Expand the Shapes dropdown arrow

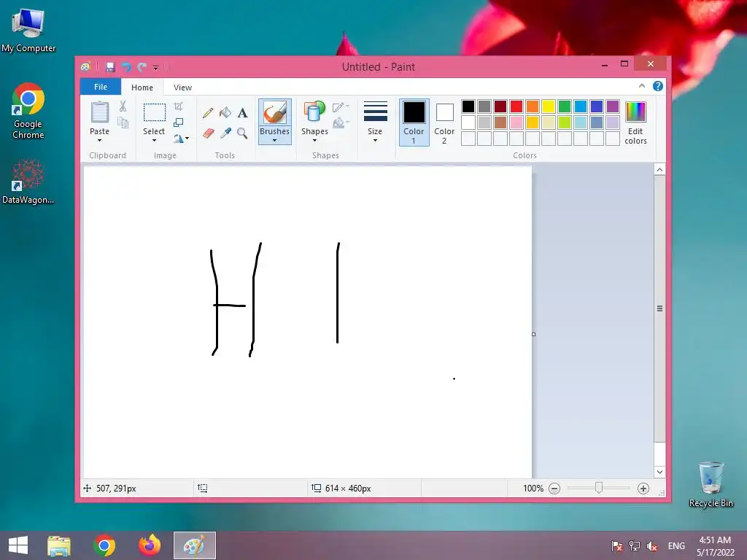(x=314, y=141)
